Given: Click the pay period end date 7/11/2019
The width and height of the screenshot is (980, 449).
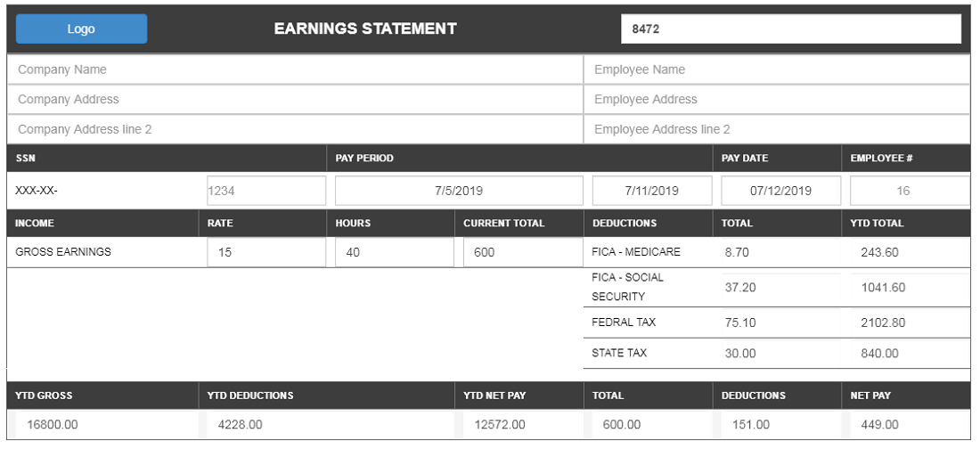Looking at the screenshot, I should point(652,191).
